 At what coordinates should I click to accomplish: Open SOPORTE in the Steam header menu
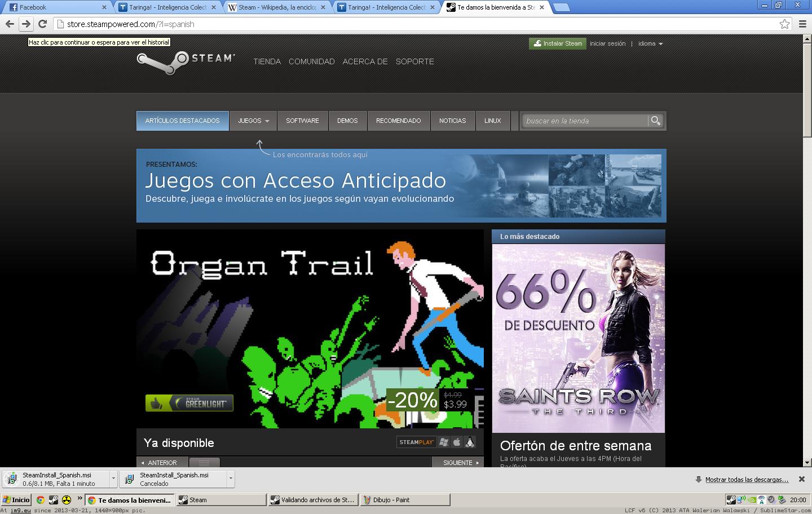coord(415,61)
